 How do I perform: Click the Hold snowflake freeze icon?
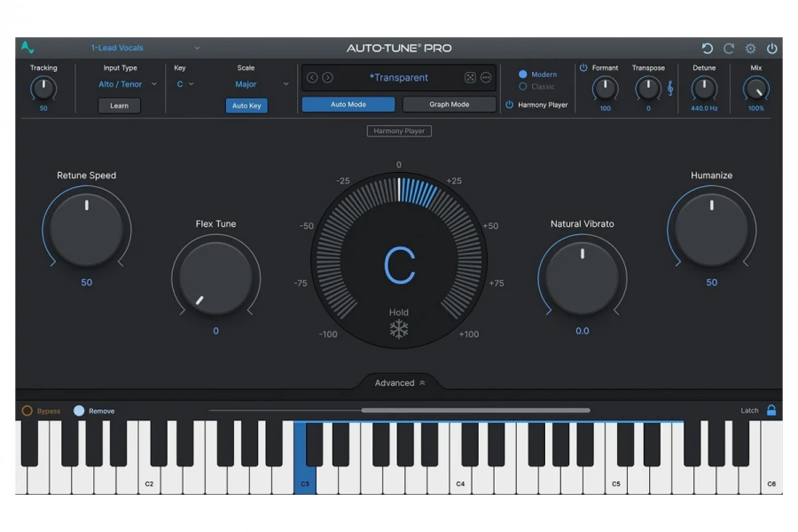pos(399,329)
